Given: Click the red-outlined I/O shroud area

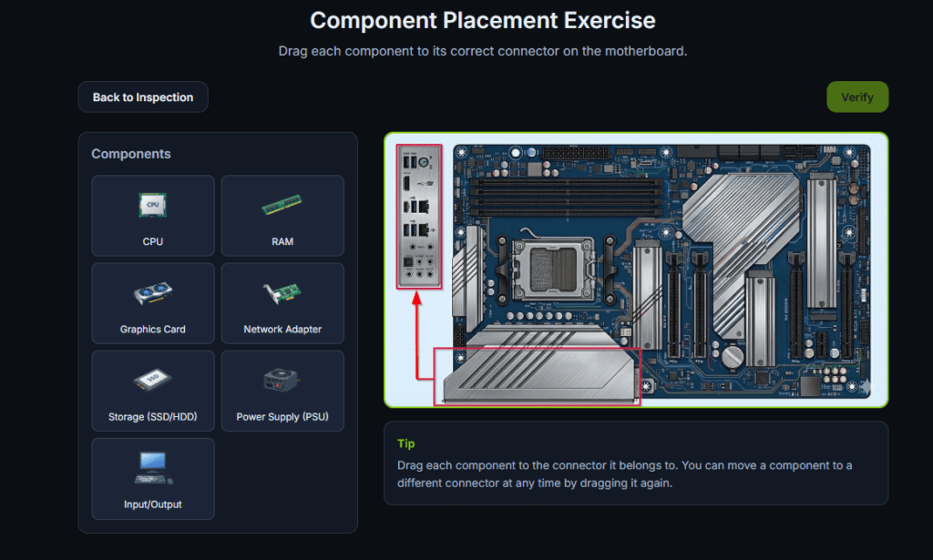Looking at the screenshot, I should [536, 375].
